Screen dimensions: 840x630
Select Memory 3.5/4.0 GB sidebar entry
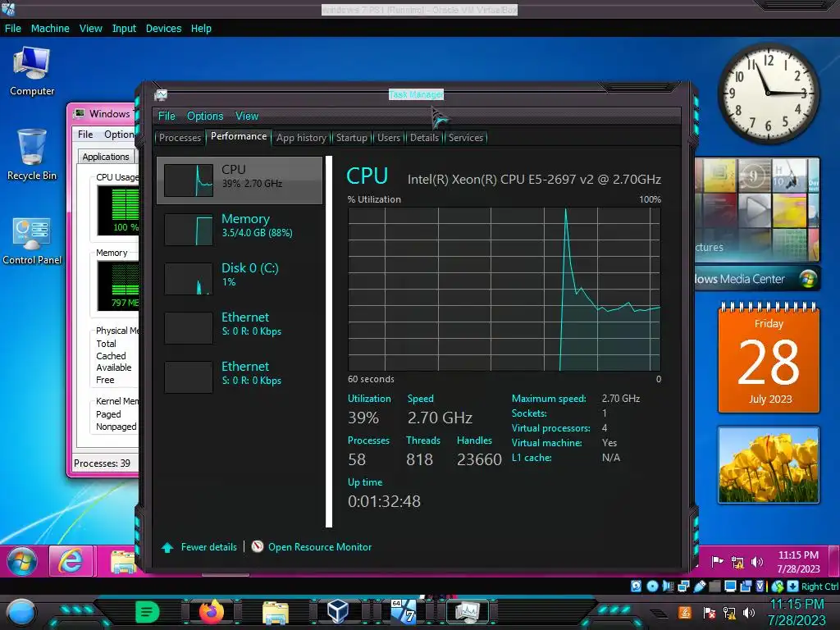tap(240, 230)
